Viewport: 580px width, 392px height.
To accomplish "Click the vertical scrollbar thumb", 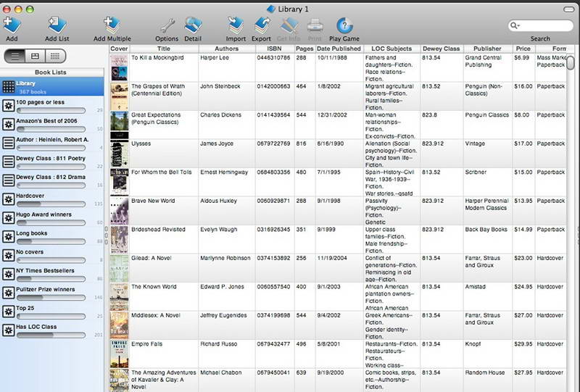I will pos(571,62).
